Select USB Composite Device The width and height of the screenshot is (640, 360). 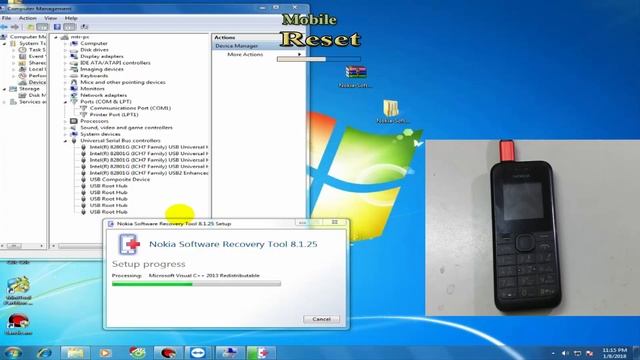[120, 179]
